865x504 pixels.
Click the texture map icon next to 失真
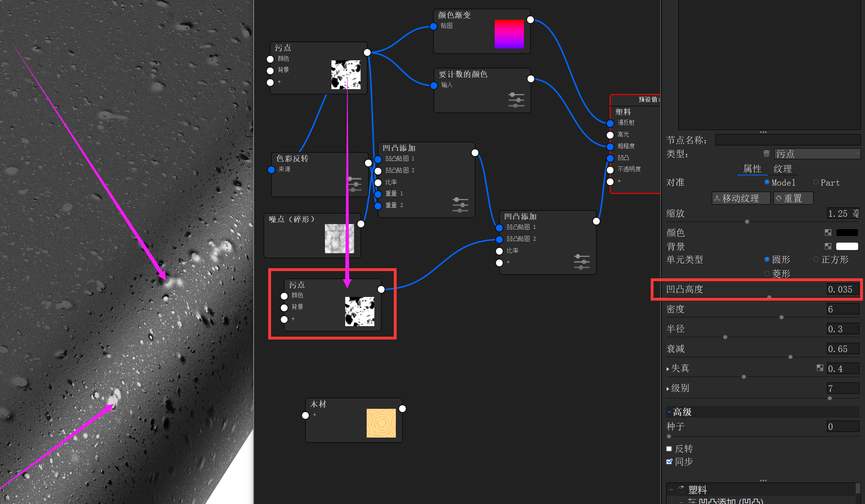pos(820,368)
